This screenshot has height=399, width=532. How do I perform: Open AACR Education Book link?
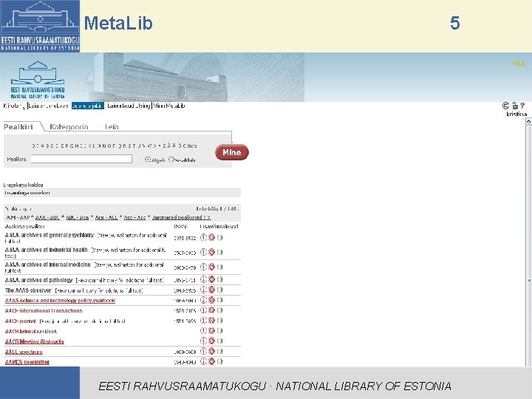(x=31, y=331)
